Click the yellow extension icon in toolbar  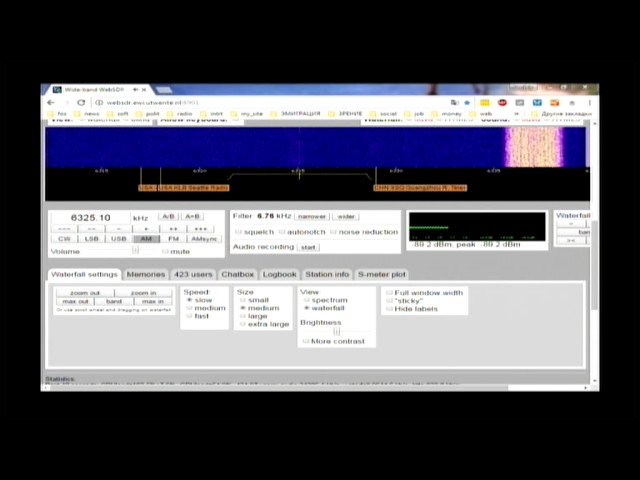coord(484,102)
